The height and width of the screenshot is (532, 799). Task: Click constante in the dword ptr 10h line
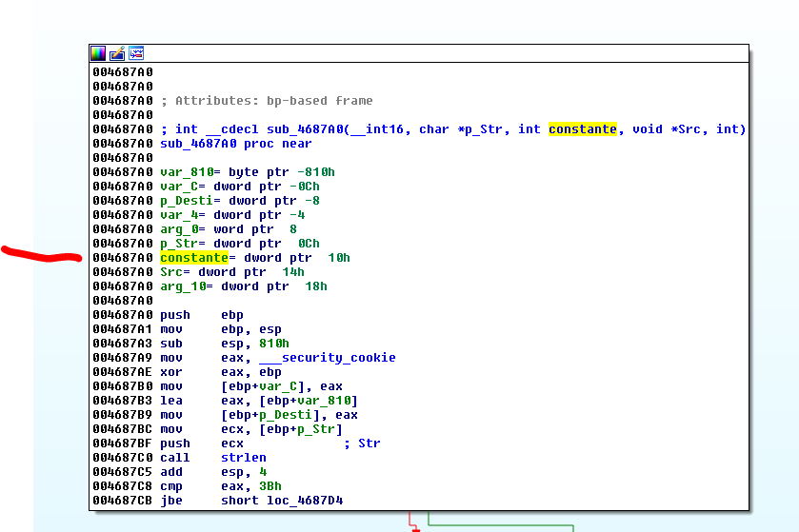pyautogui.click(x=193, y=258)
